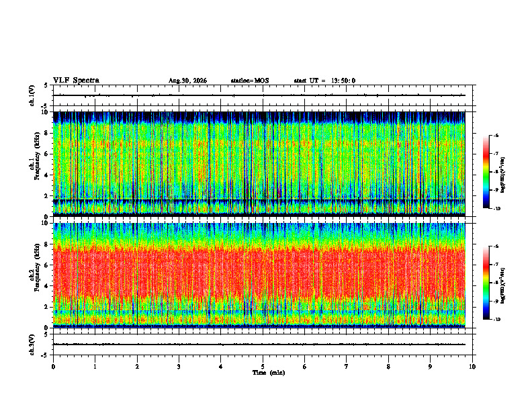Click the ch.2 spectrogram lower color scale bar
The width and height of the screenshot is (532, 411).
[x=486, y=283]
